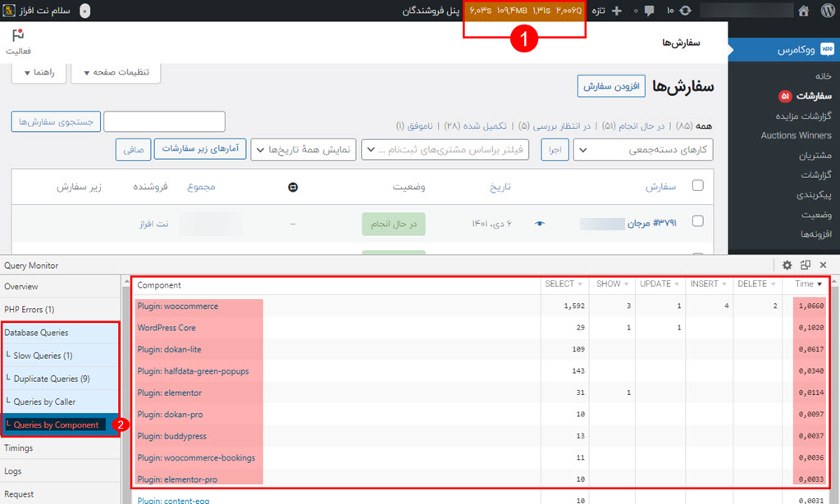Preview order #۳۷۹۱ with eye icon
Screen dimensions: 840x504
pos(540,224)
